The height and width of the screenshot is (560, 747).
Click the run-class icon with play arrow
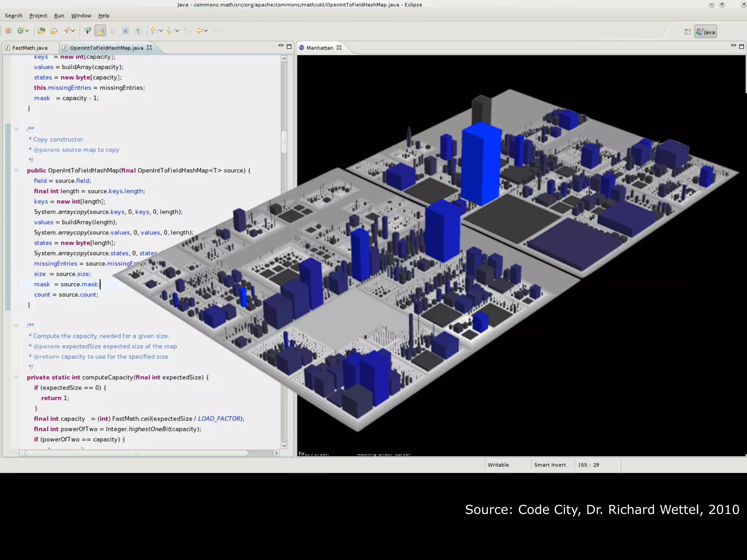pyautogui.click(x=88, y=31)
